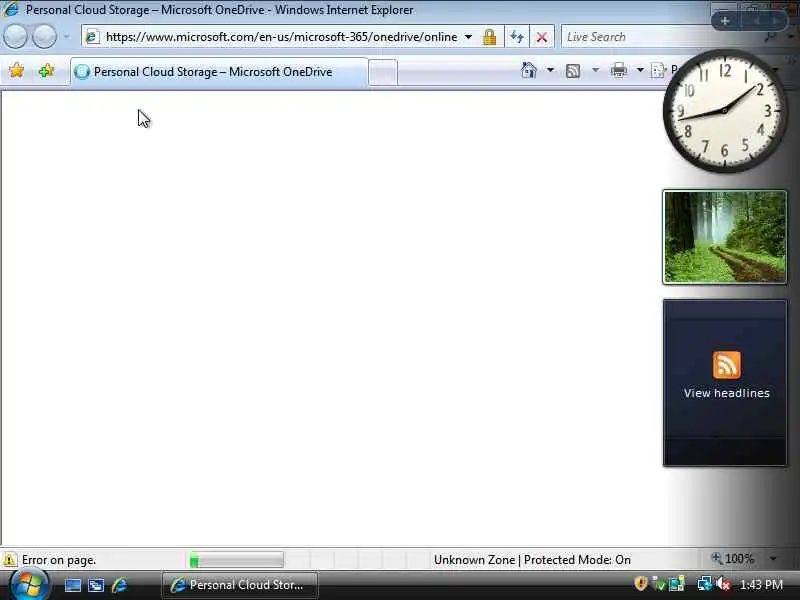Click the gold security lock icon

click(489, 37)
